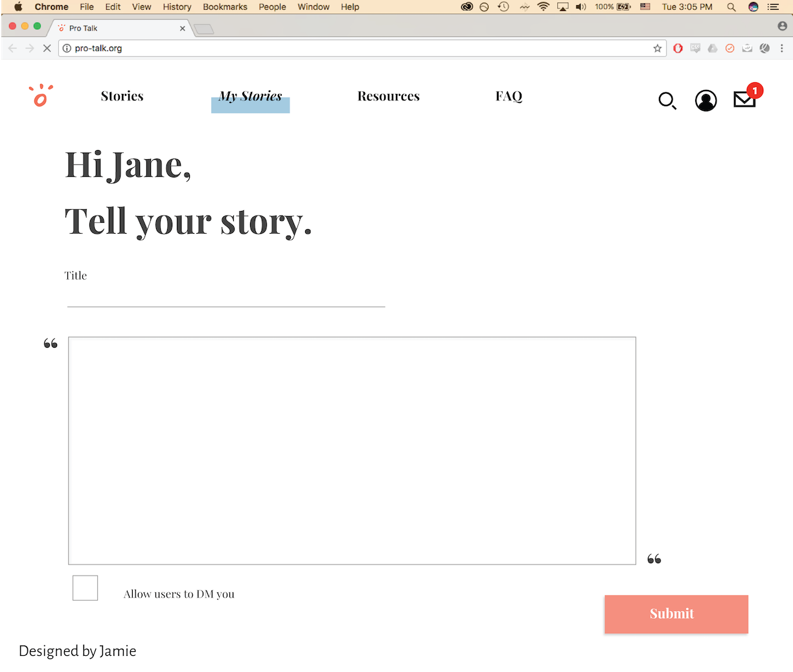The image size is (793, 672).
Task: Open the Window menu
Action: pos(314,6)
